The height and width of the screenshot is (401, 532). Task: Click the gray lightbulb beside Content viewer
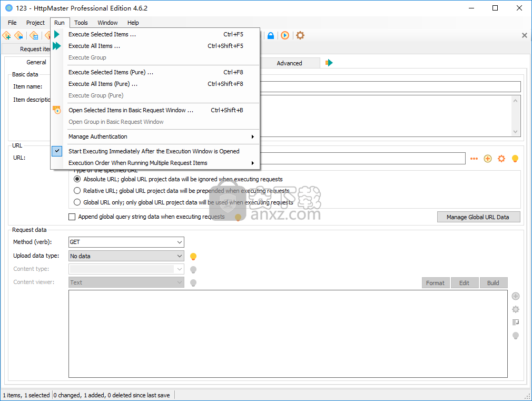193,283
